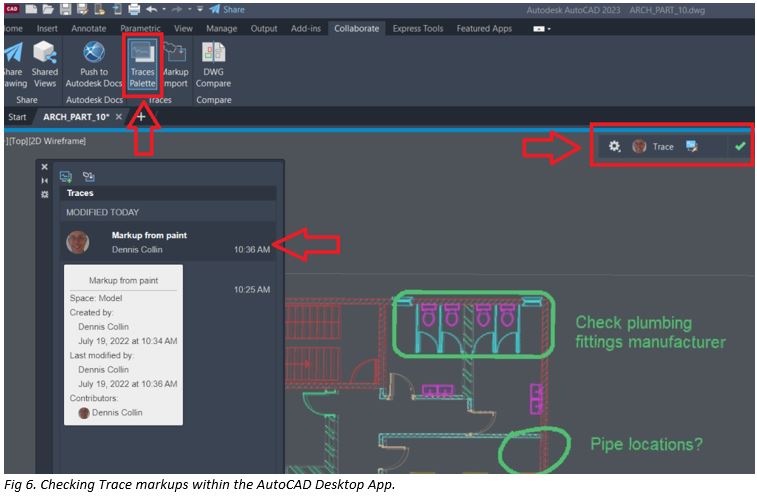
Task: Click the Pipe locations? markup text
Action: click(646, 444)
